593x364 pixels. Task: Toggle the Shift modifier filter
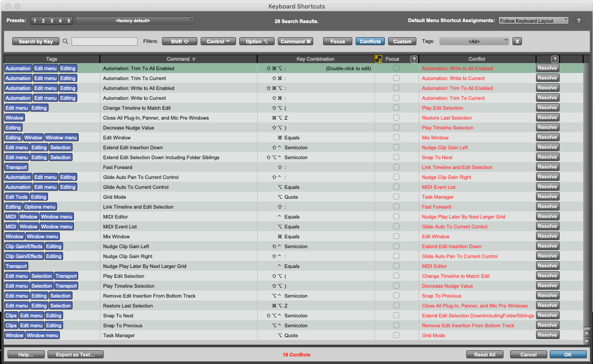pos(179,41)
